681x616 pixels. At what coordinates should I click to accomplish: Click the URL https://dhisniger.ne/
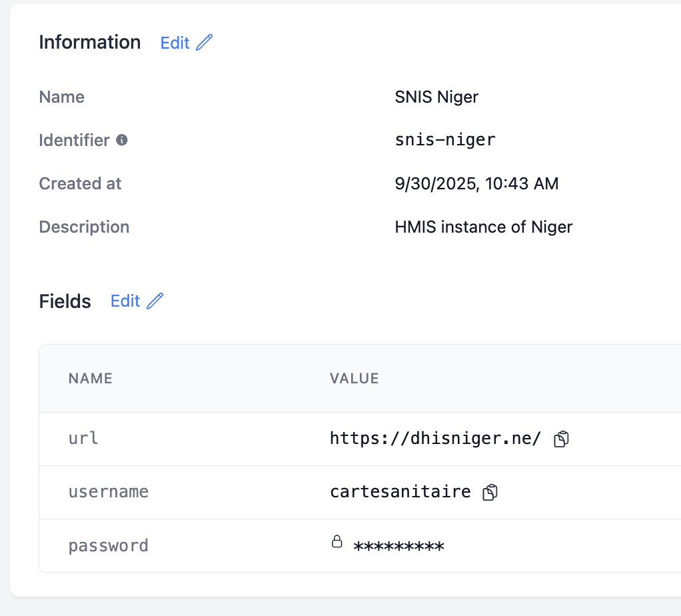(x=435, y=438)
